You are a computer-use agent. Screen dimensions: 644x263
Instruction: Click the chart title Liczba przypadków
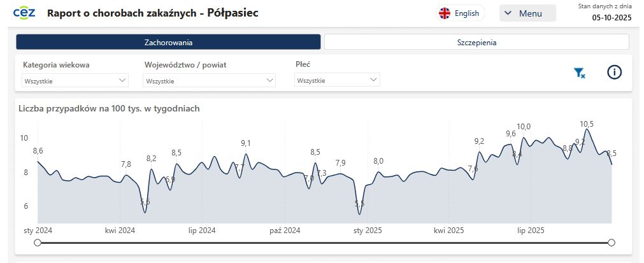tap(109, 108)
